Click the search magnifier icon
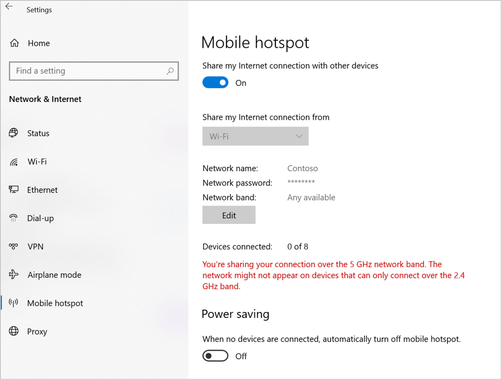This screenshot has height=379, width=501. click(170, 71)
